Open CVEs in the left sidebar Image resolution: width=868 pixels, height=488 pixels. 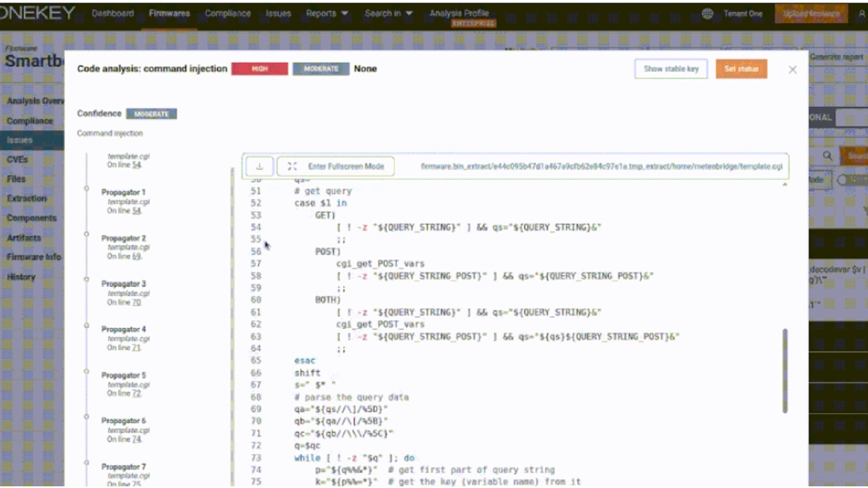(x=18, y=159)
